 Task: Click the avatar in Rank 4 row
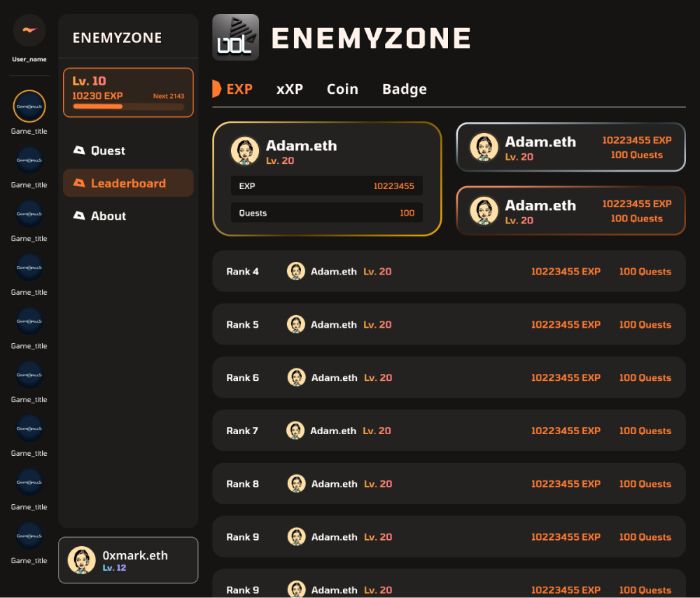pyautogui.click(x=296, y=272)
